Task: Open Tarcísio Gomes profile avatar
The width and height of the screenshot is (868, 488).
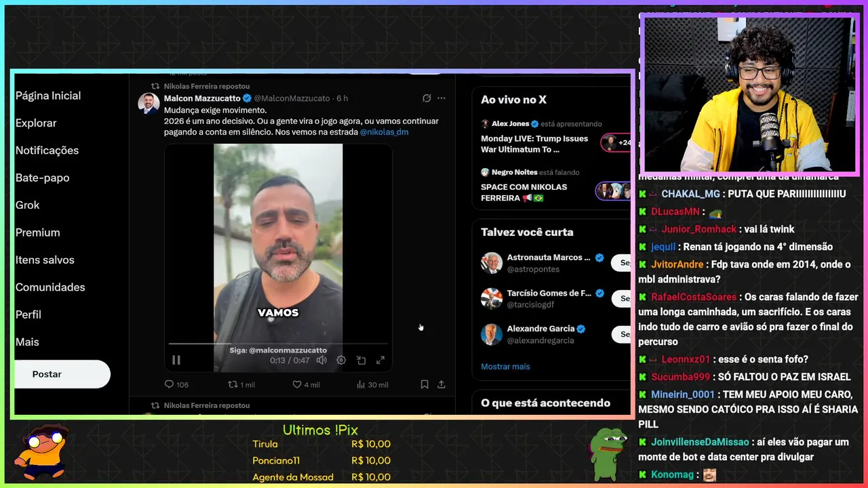Action: tap(492, 298)
